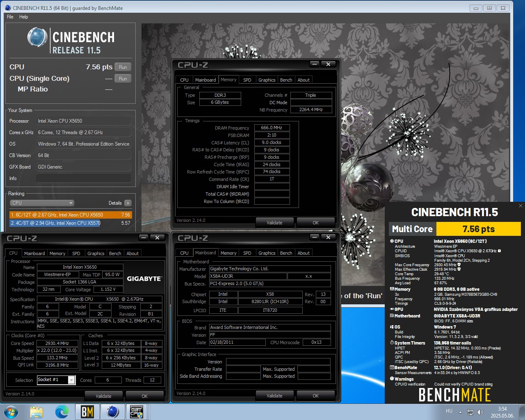Click the Info input field
525x420 pixels.
pyautogui.click(x=84, y=178)
